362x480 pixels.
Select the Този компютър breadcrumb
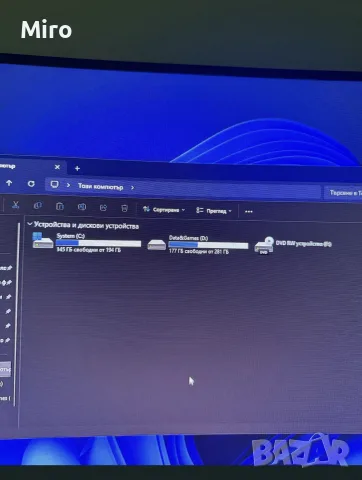click(100, 186)
